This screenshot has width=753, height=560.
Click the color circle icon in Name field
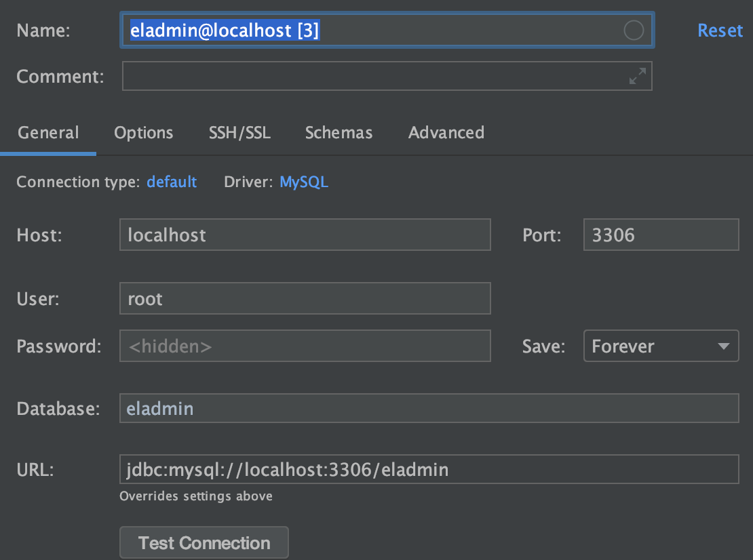(634, 31)
